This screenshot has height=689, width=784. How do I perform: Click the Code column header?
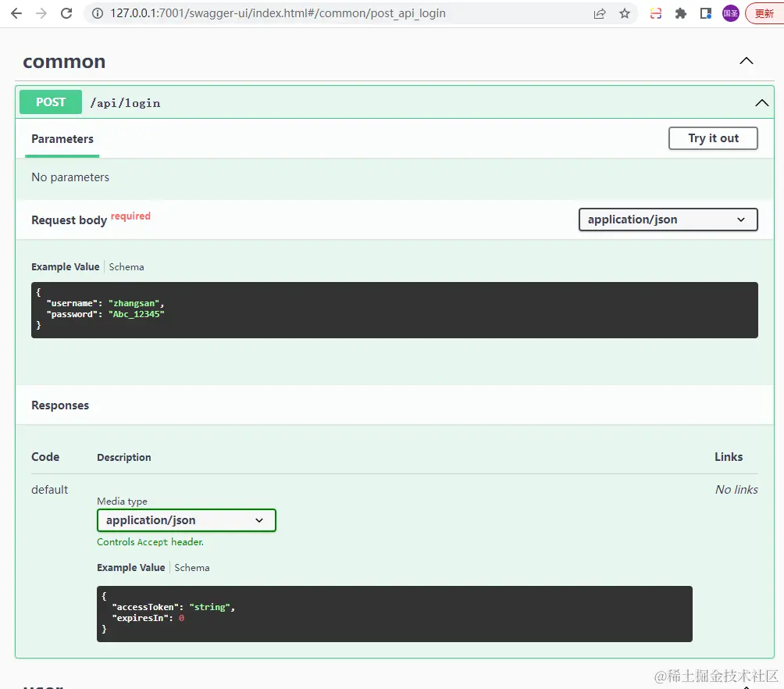pos(45,457)
